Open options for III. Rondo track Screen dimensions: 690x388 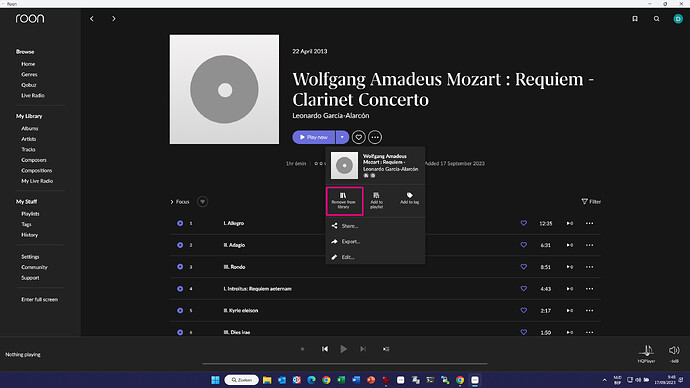[x=589, y=267]
